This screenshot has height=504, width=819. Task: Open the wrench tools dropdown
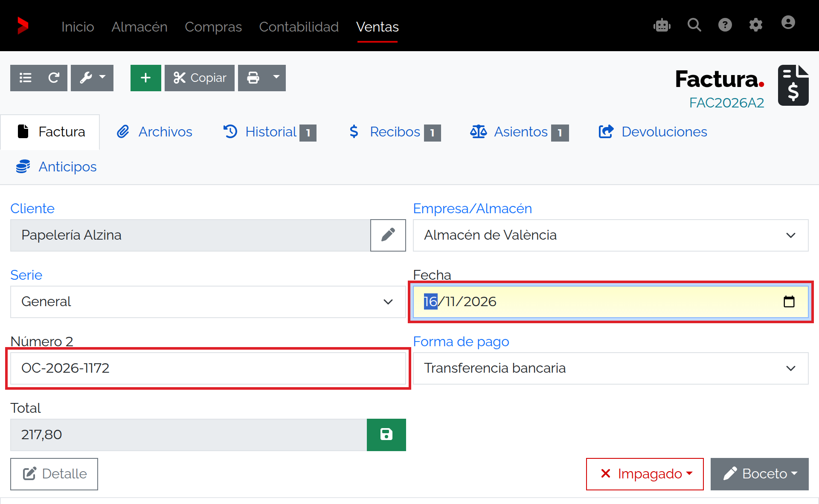pyautogui.click(x=92, y=78)
